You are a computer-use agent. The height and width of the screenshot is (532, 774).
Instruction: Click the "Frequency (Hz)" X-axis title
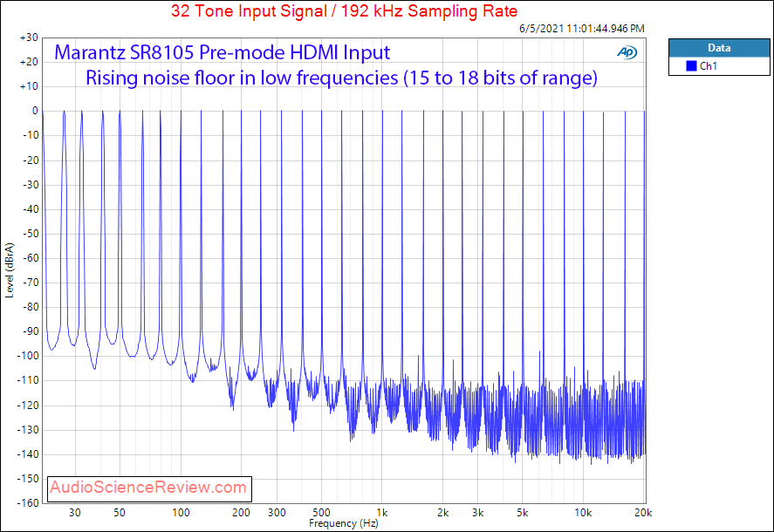[x=344, y=523]
